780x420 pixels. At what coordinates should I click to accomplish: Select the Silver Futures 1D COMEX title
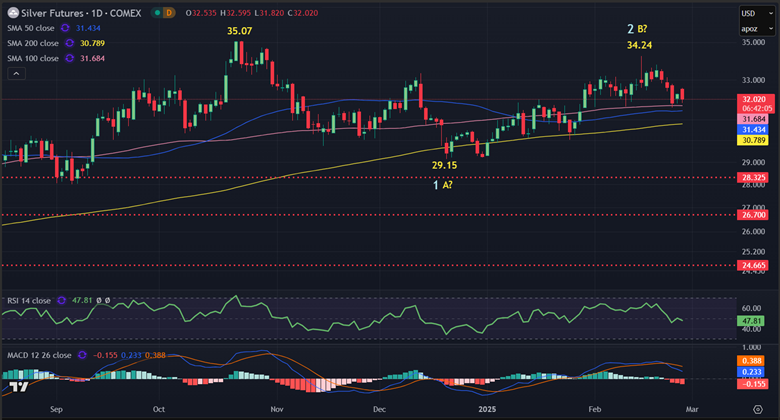coord(81,13)
